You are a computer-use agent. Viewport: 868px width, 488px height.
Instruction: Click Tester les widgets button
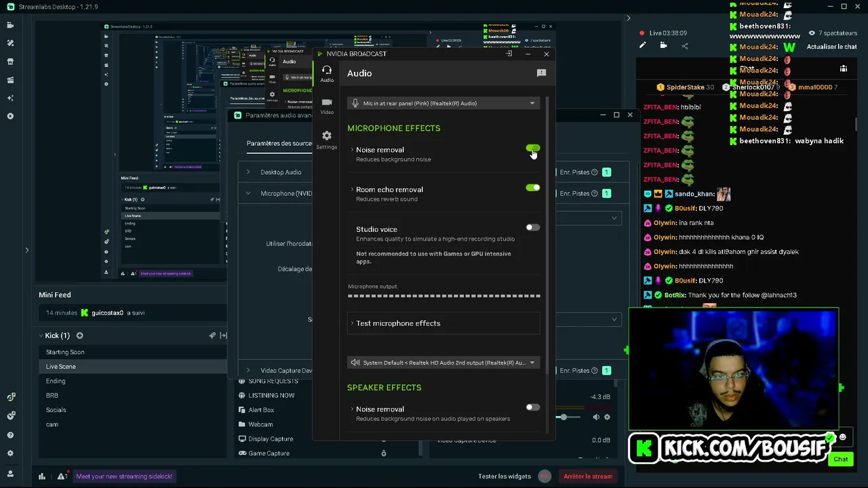(x=505, y=476)
